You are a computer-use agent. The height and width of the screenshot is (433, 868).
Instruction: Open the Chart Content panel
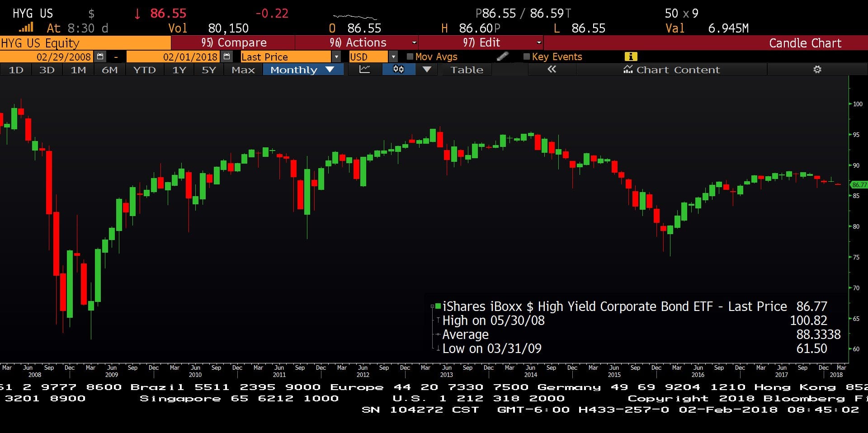672,70
